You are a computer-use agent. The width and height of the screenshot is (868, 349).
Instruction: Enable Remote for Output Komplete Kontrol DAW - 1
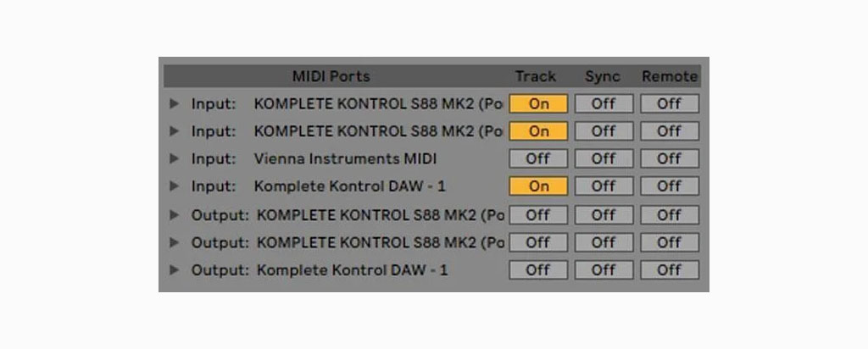[x=670, y=270]
